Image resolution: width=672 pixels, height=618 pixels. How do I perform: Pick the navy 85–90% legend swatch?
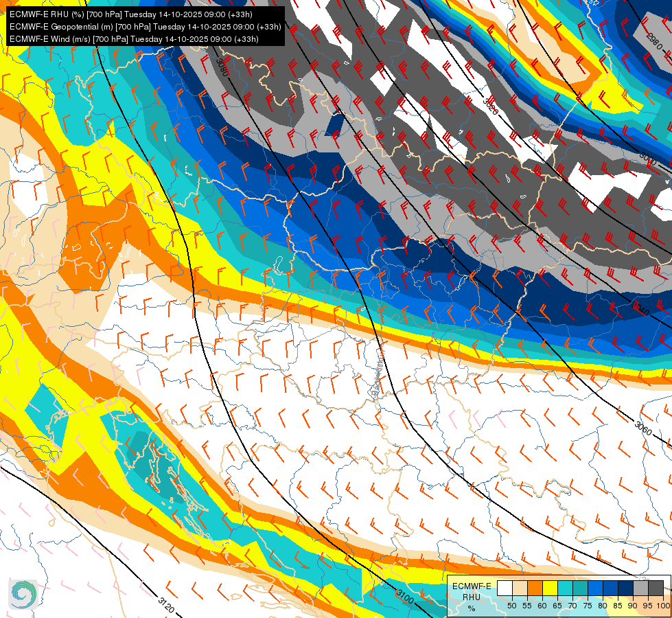point(626,588)
